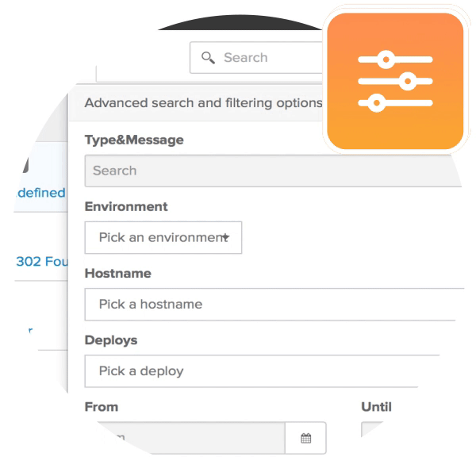Click the magnifying glass search icon

208,58
